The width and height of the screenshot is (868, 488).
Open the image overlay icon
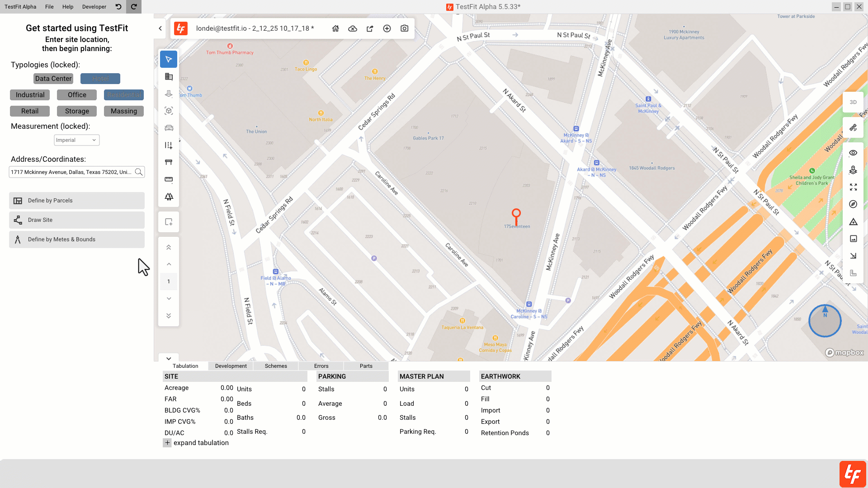click(853, 239)
